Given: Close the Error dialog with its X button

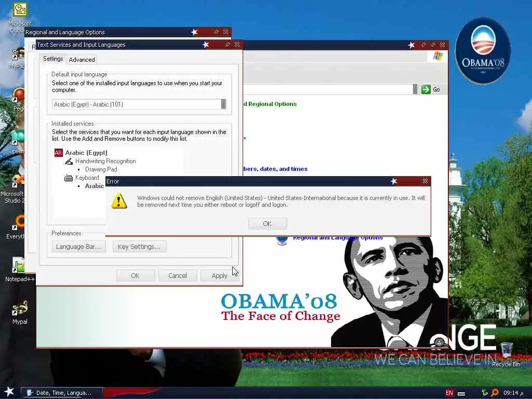Looking at the screenshot, I should [x=425, y=181].
